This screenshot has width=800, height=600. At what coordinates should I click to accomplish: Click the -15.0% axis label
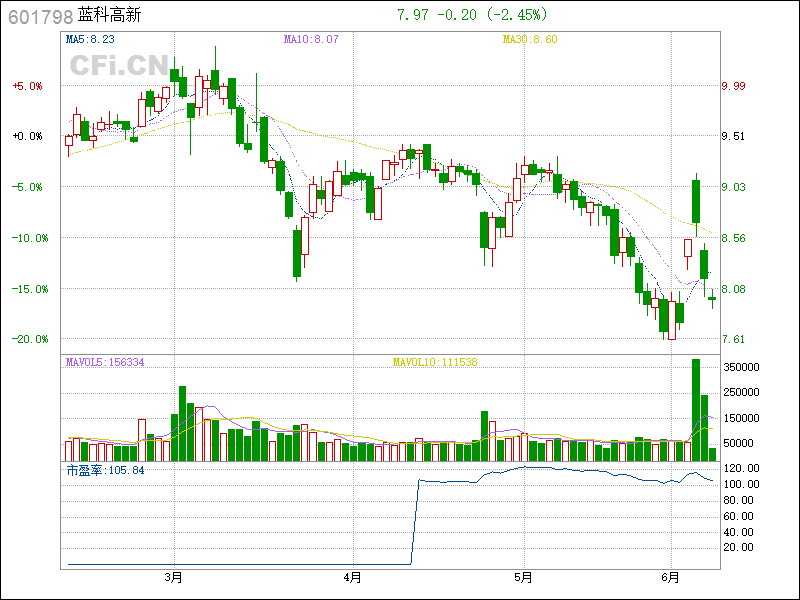[x=31, y=289]
